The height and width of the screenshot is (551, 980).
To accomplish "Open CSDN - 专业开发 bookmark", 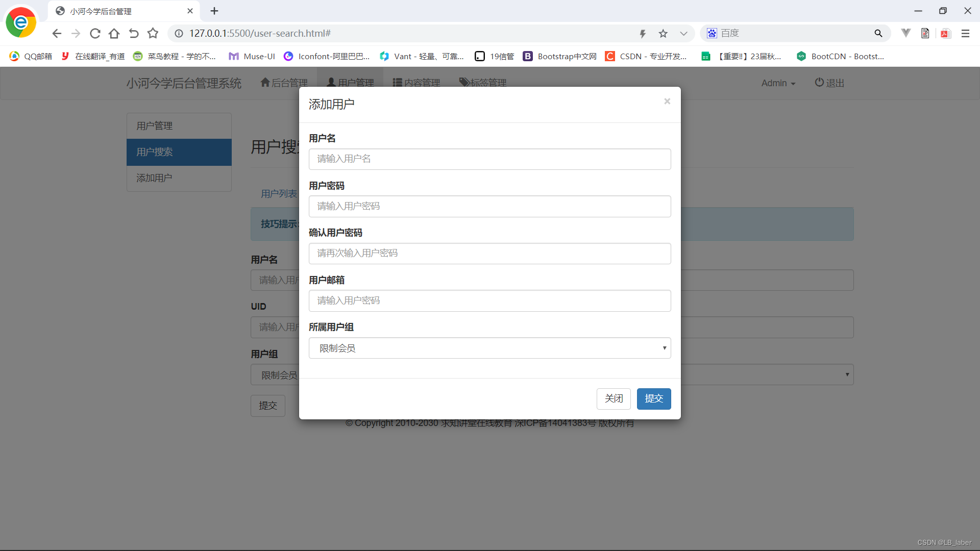I will coord(646,56).
